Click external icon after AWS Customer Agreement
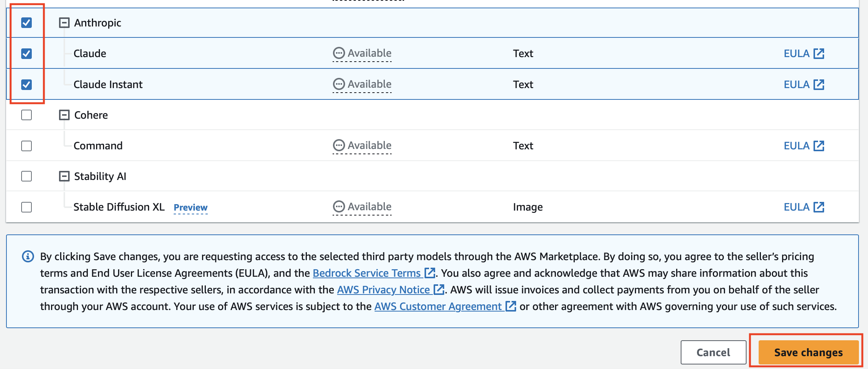This screenshot has width=868, height=369. coord(511,306)
